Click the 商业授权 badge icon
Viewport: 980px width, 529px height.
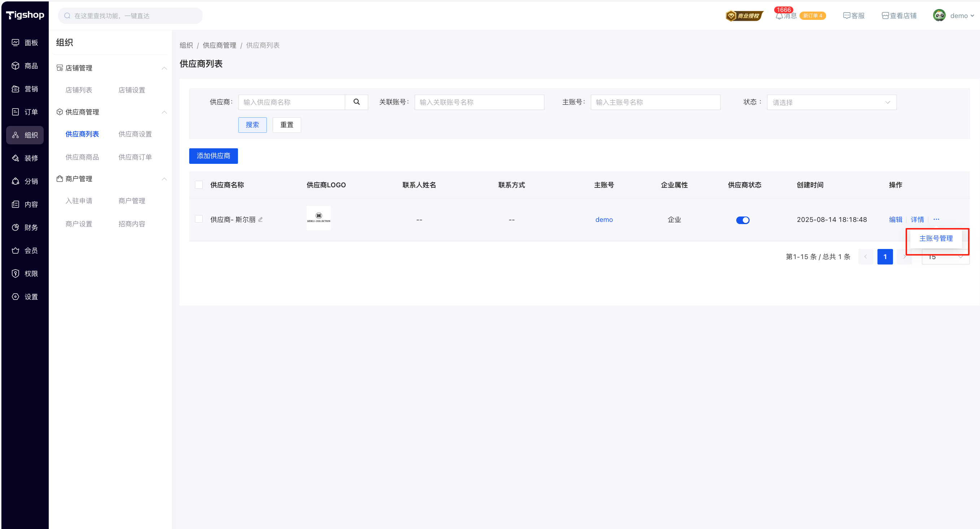[x=744, y=16]
